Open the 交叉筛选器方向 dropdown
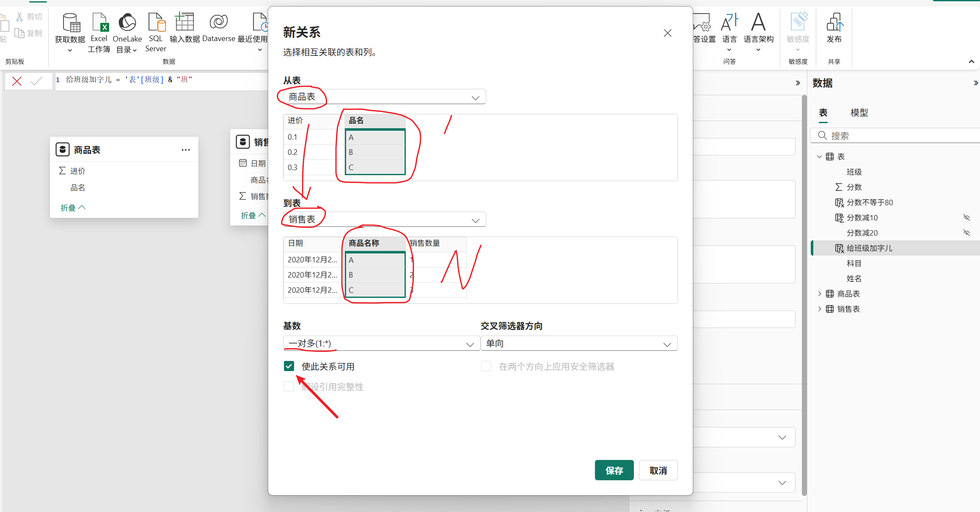Screen dimensions: 980x512 578,344
